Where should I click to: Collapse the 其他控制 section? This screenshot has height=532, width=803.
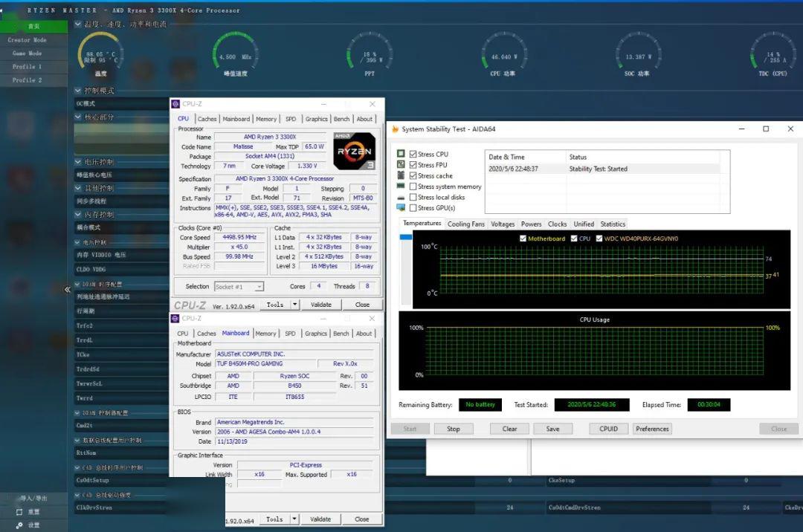pos(78,188)
